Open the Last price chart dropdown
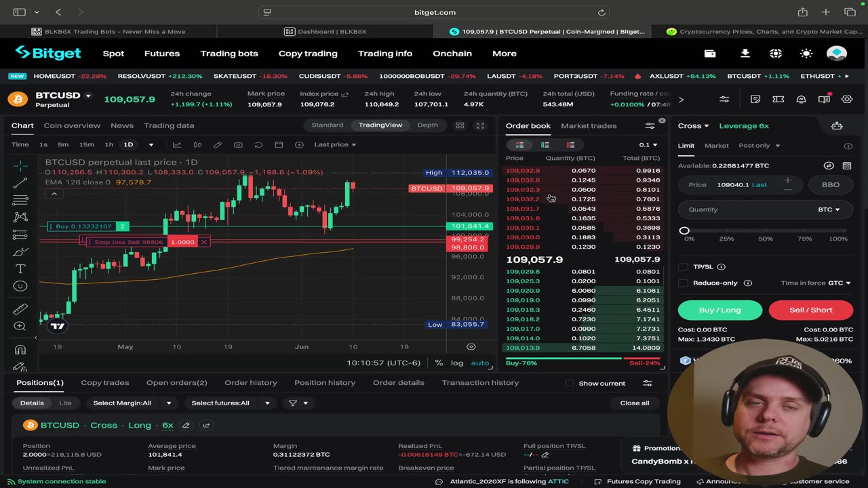The image size is (868, 488). [335, 144]
